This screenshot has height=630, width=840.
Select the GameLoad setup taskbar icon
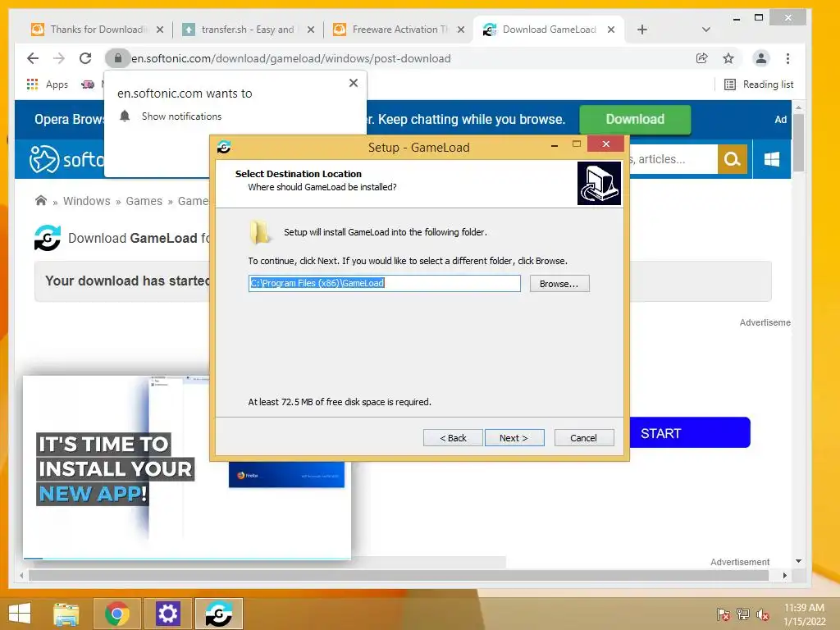218,614
